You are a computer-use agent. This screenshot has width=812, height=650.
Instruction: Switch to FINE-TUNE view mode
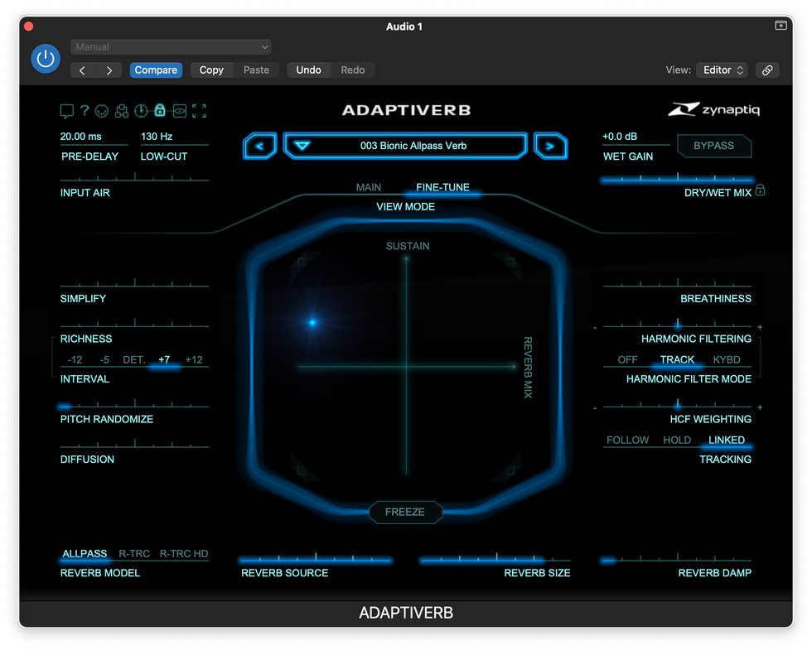coord(442,187)
